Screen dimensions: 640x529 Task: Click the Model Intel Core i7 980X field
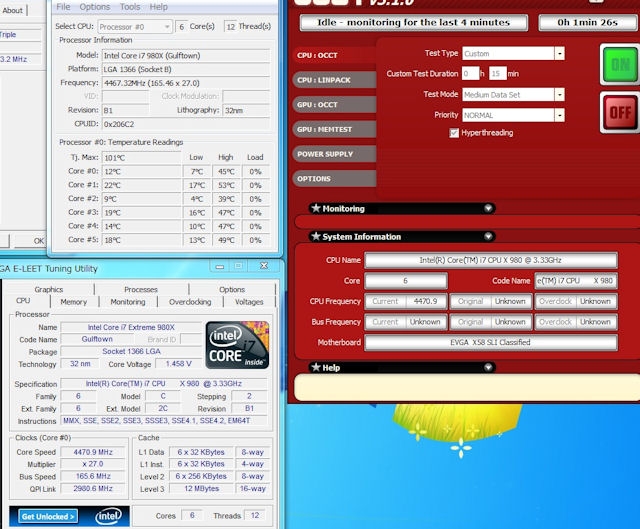(186, 56)
